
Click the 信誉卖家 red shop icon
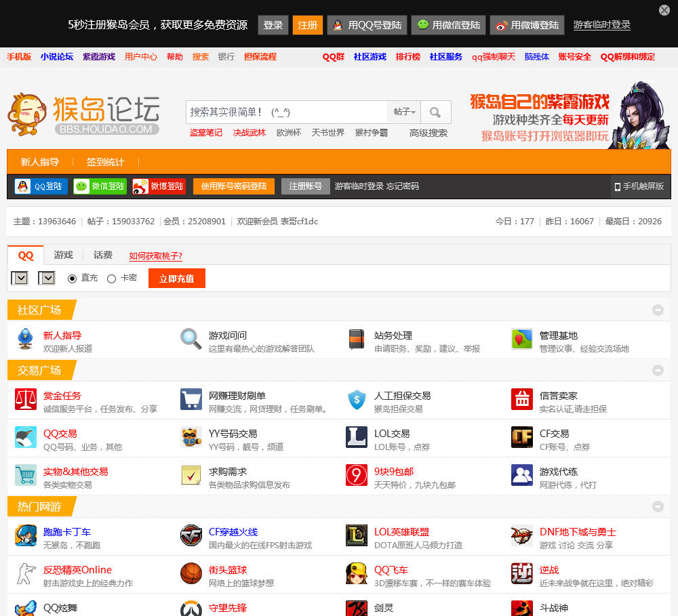coord(522,399)
